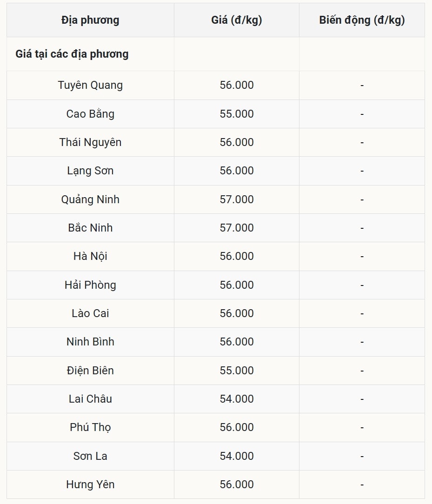Click the Hải Phòng row label
Image resolution: width=432 pixels, height=504 pixels.
click(90, 285)
